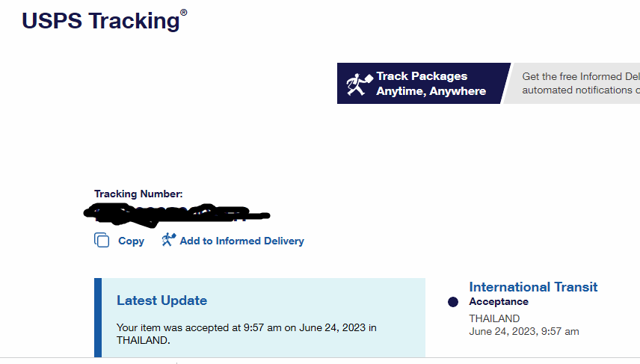Click the Latest Update heading
This screenshot has height=364, width=640.
[161, 300]
